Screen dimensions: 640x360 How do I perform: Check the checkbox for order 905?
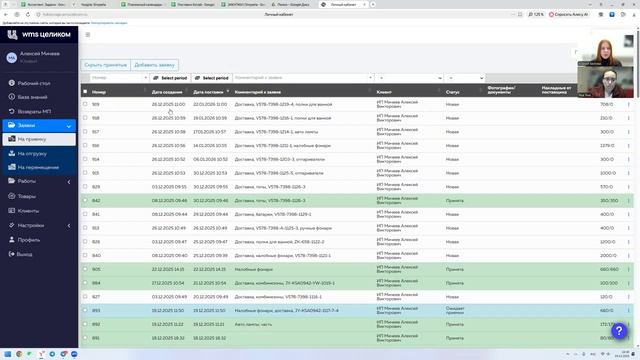pyautogui.click(x=85, y=269)
